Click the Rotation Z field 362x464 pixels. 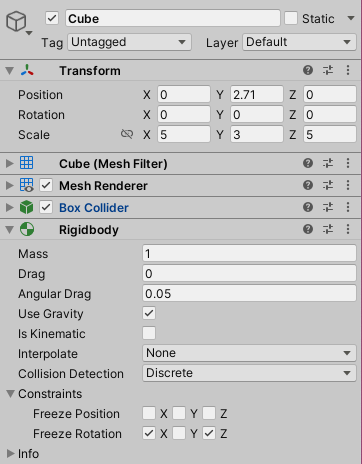(330, 114)
